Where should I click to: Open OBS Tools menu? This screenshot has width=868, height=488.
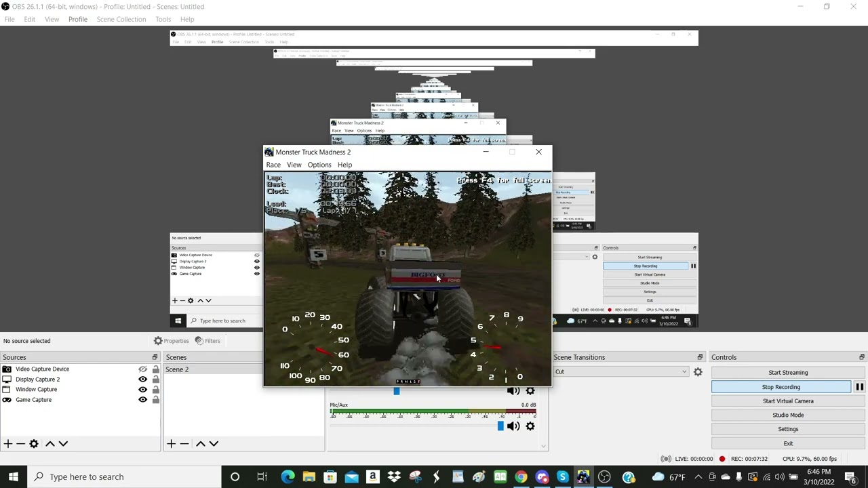[163, 19]
